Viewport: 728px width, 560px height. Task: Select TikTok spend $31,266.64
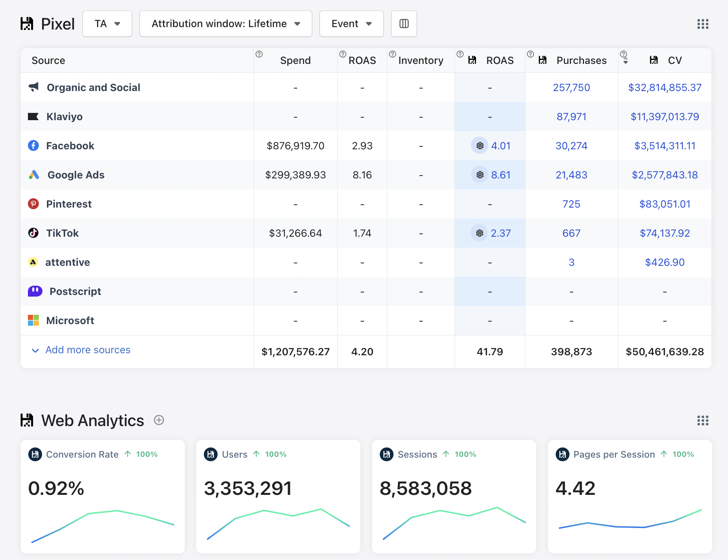[296, 233]
